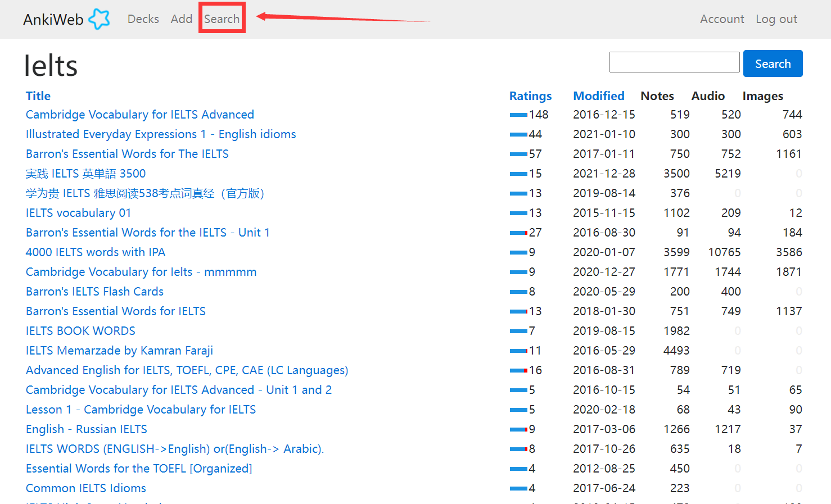The width and height of the screenshot is (831, 504).
Task: Open IELTS BOOK WORDS deck
Action: coord(80,331)
